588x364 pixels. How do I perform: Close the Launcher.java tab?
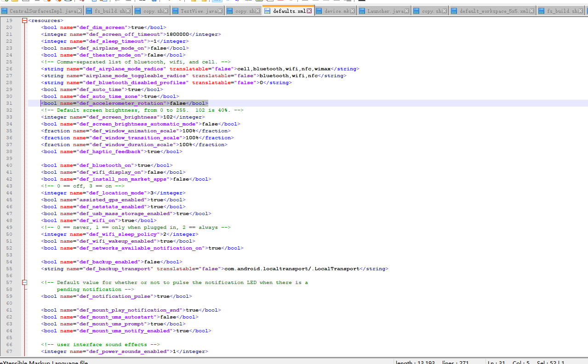point(407,11)
